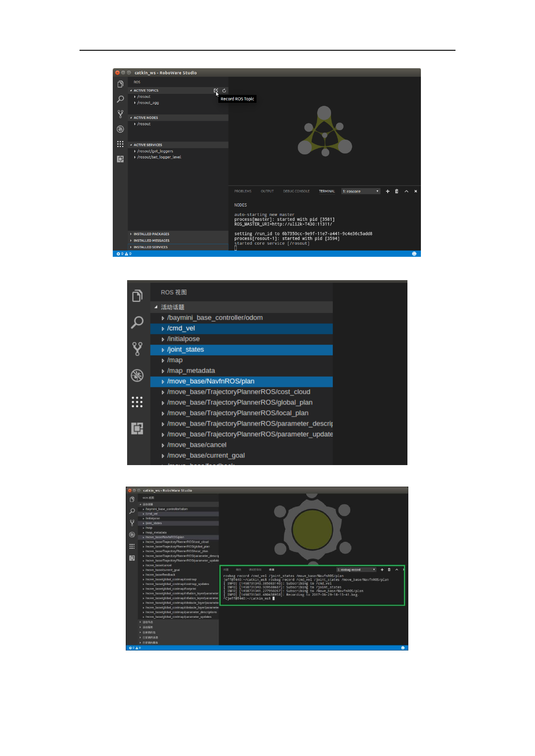Kill the roscore terminal with trash icon
This screenshot has height=756, width=535.
click(x=397, y=191)
